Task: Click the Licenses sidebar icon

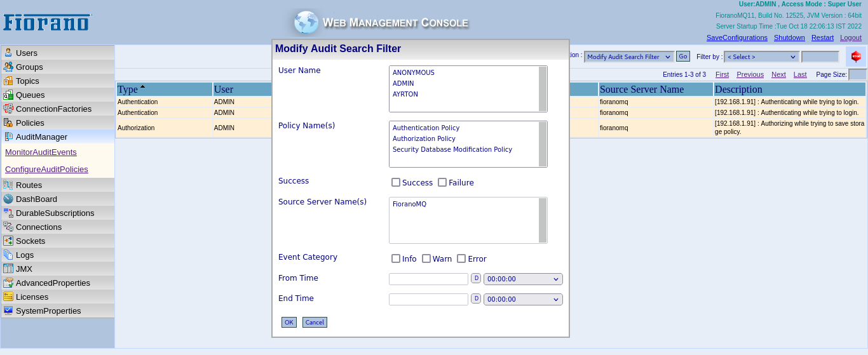Action: pos(8,297)
